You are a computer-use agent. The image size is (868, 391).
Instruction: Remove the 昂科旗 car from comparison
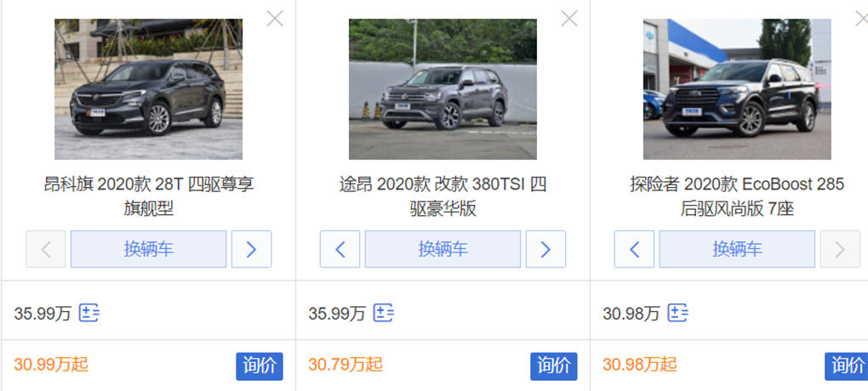(x=275, y=18)
